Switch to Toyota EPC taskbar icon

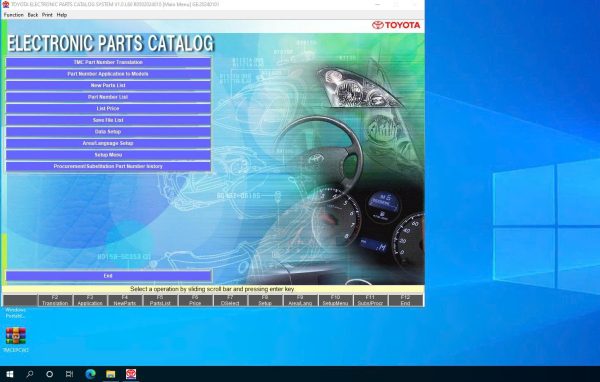(131, 374)
